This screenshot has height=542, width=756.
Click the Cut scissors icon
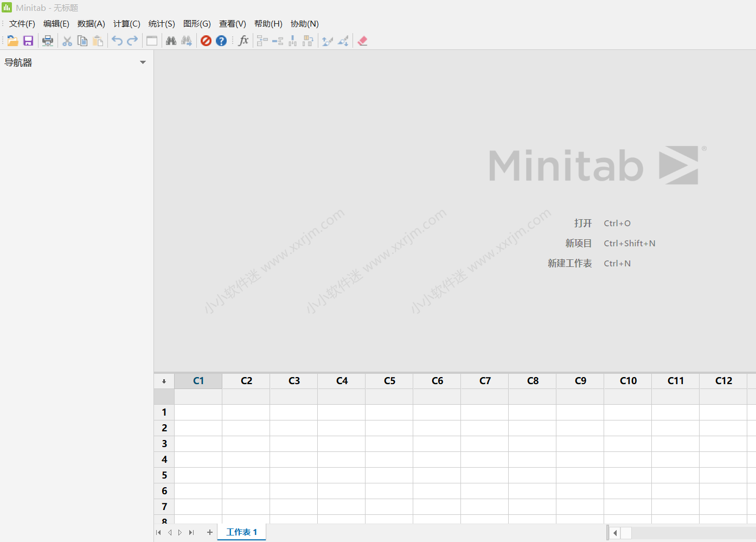[67, 41]
